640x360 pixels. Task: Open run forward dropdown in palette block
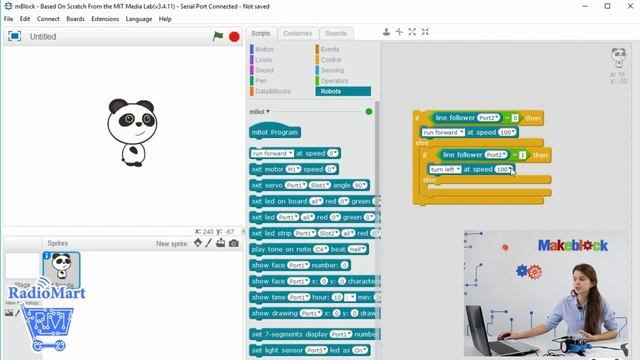coord(272,153)
